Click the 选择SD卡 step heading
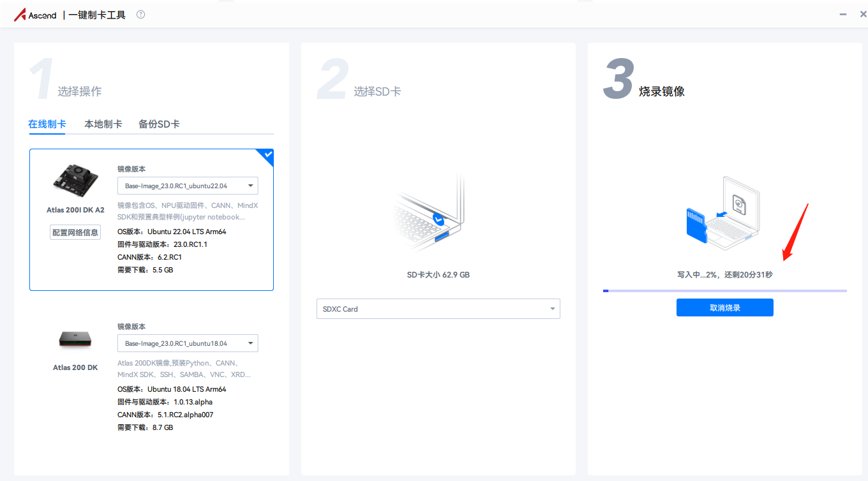Image resolution: width=868 pixels, height=481 pixels. (378, 91)
